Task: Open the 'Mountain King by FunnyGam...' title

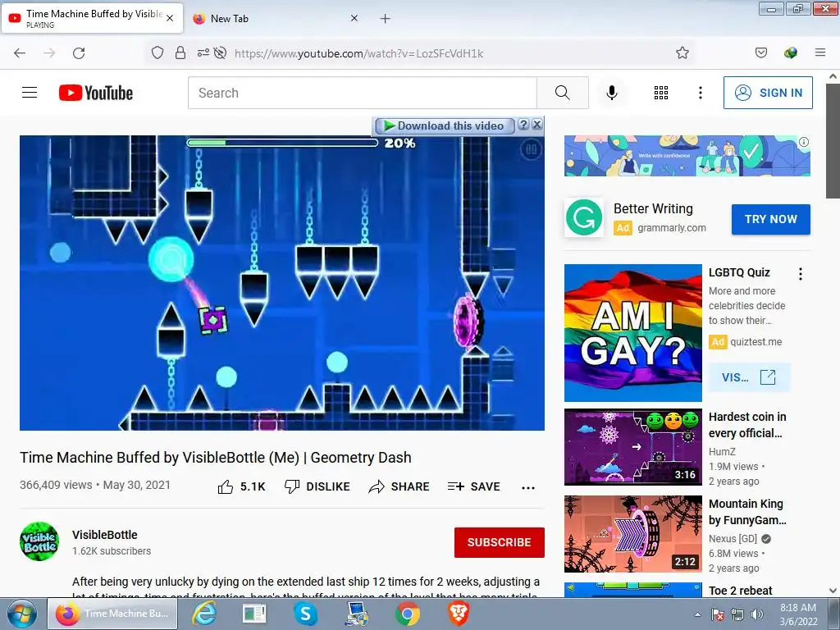Action: 747,512
